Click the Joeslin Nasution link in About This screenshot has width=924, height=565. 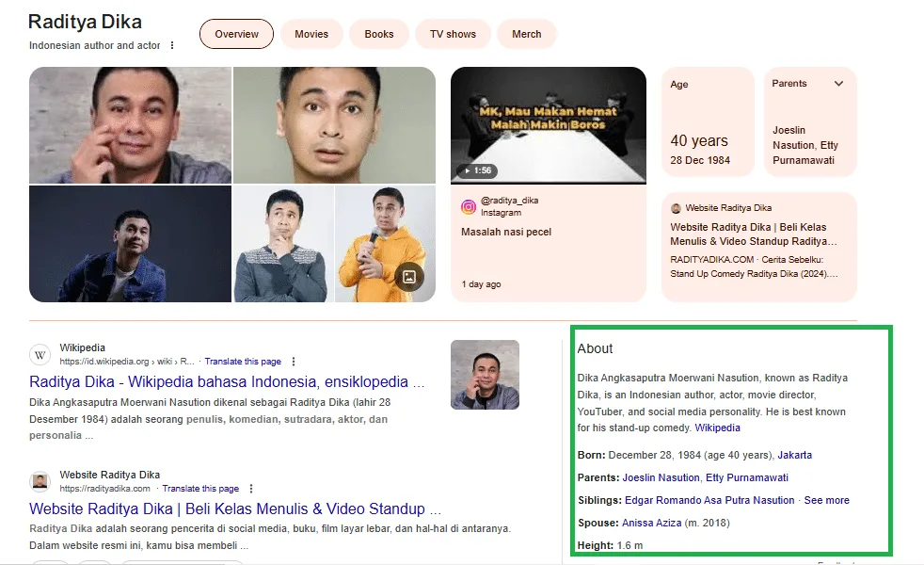(661, 477)
